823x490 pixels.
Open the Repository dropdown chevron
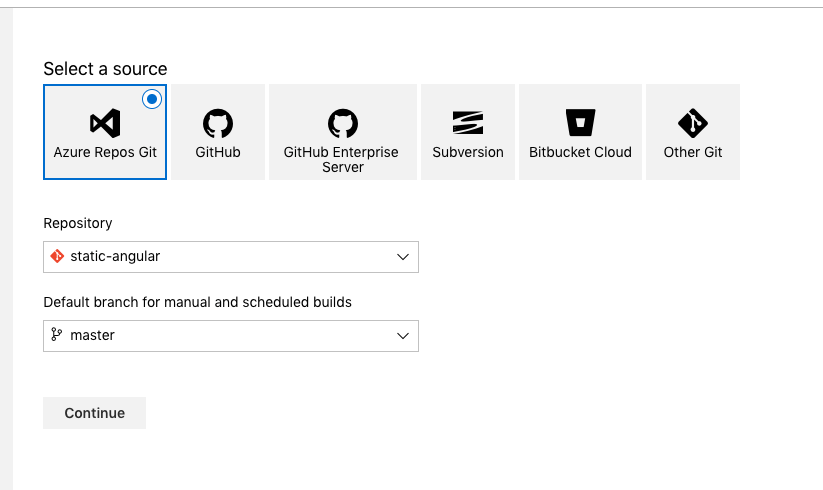(x=403, y=257)
